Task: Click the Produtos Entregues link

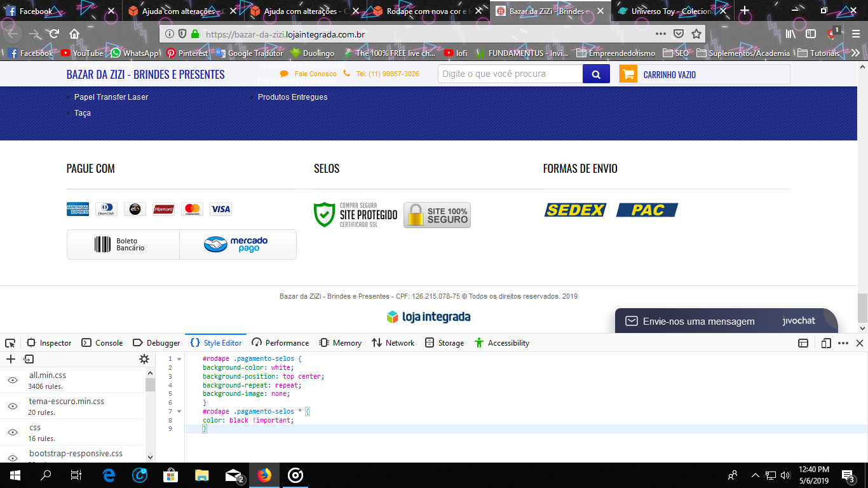Action: 293,97
